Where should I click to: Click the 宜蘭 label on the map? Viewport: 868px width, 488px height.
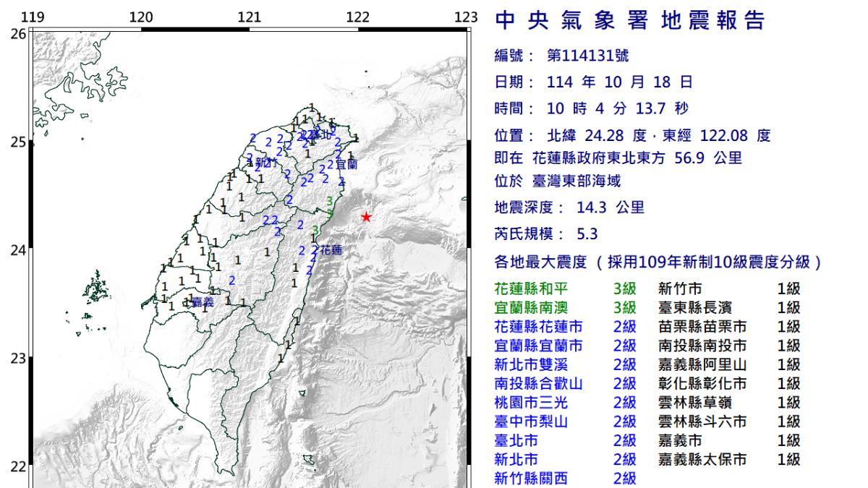tap(346, 165)
